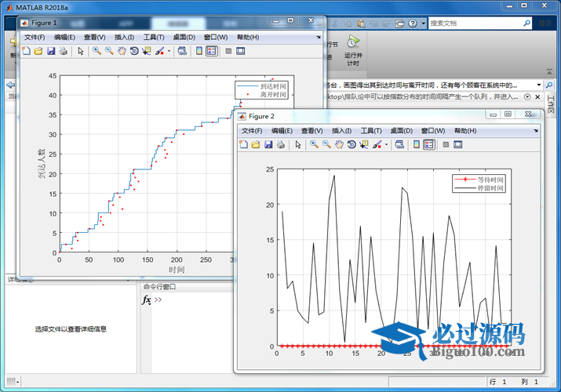This screenshot has width=561, height=392.
Task: Select the Zoom In tool in Figure 2
Action: (313, 144)
